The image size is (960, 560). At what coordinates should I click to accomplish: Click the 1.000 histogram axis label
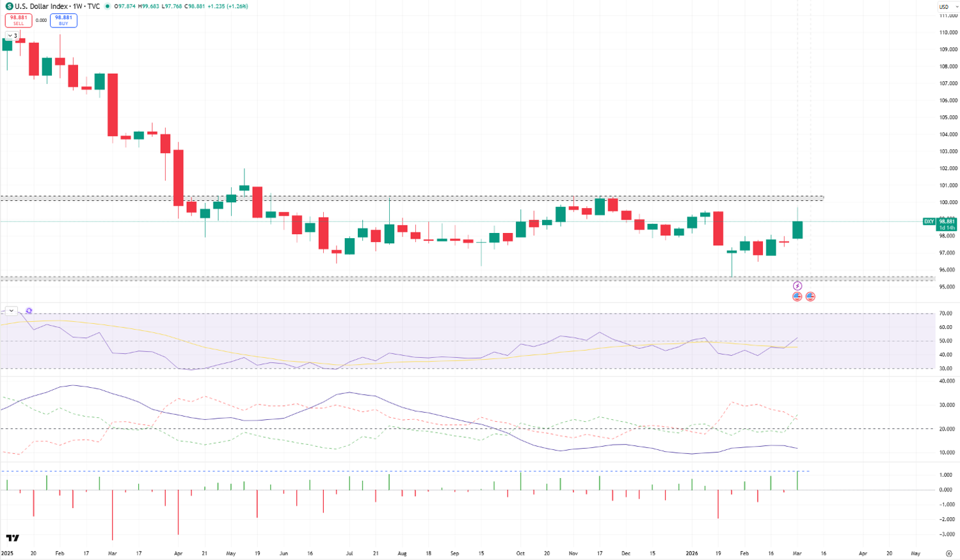click(946, 475)
